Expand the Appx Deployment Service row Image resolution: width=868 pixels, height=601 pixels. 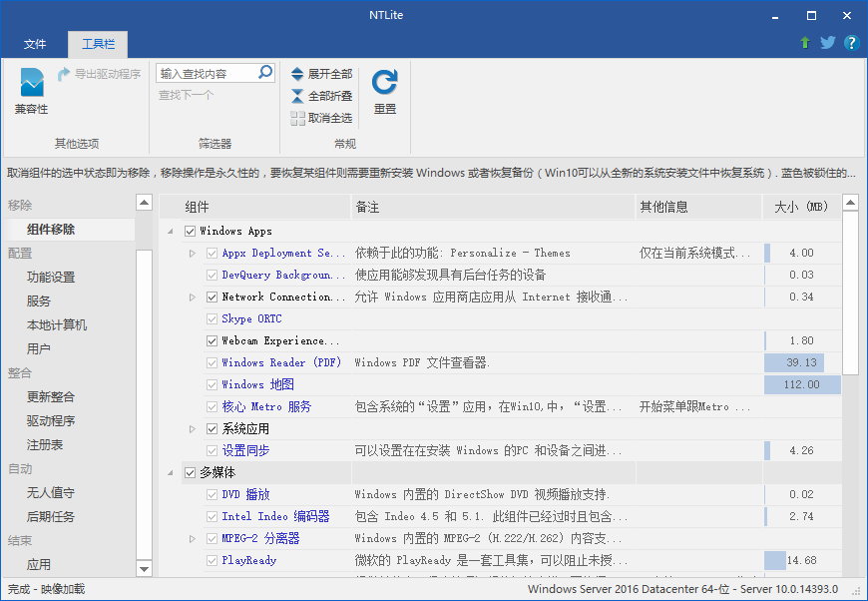click(193, 254)
